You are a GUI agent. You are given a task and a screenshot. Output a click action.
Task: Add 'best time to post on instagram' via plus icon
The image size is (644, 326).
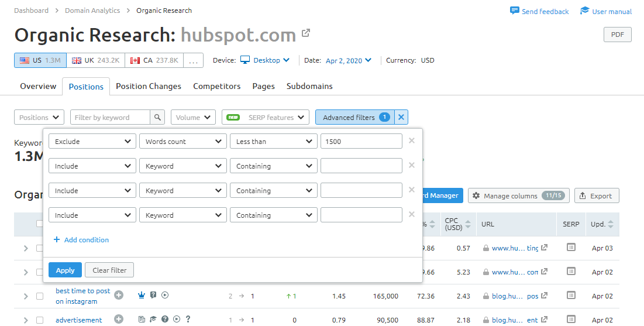(x=119, y=295)
